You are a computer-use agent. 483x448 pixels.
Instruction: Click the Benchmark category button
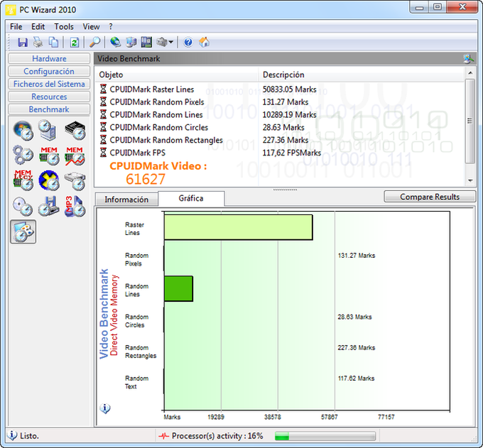49,109
